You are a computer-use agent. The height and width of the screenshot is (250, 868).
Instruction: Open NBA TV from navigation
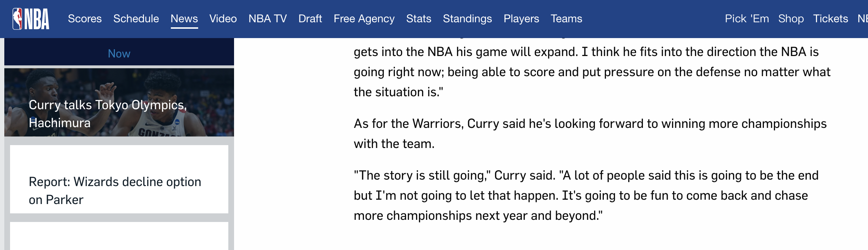click(267, 19)
